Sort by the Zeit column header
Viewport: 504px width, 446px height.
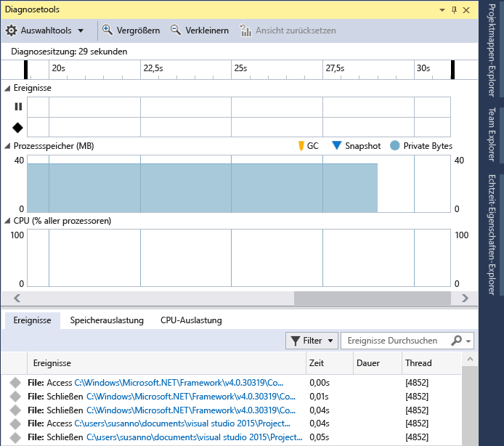point(330,363)
